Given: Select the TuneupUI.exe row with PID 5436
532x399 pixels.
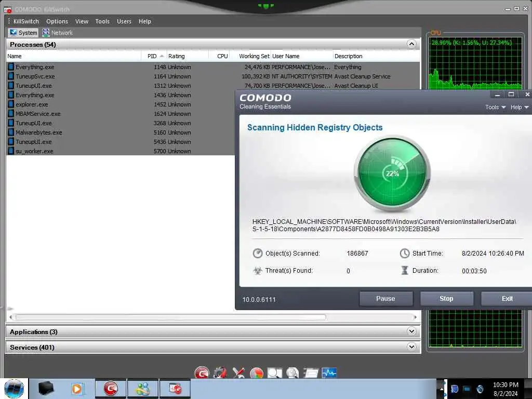Looking at the screenshot, I should tap(121, 142).
